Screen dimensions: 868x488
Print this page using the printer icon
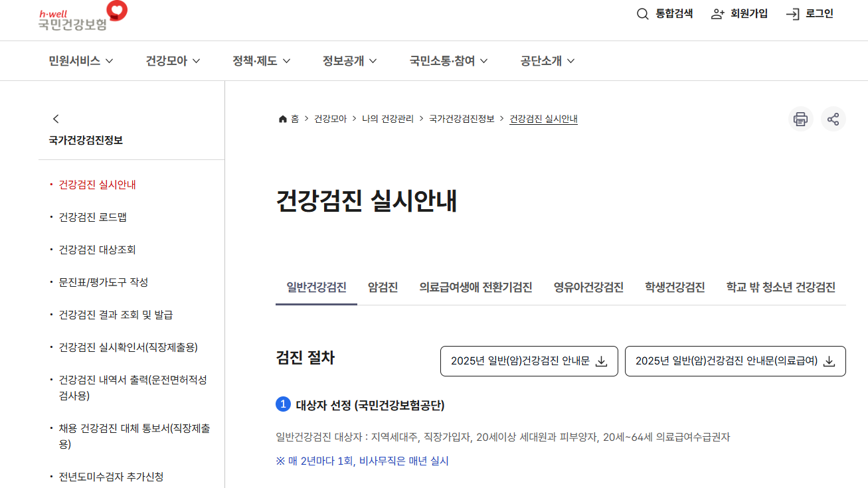[800, 119]
